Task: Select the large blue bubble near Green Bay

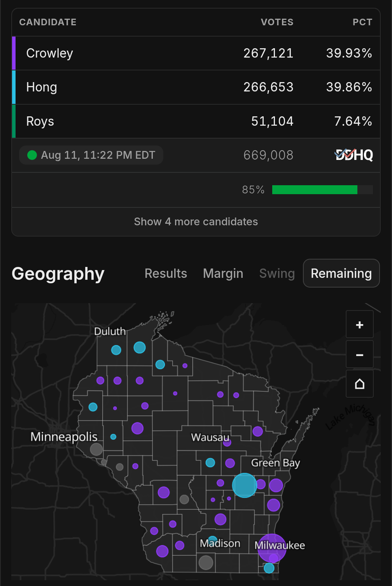Action: (x=245, y=485)
